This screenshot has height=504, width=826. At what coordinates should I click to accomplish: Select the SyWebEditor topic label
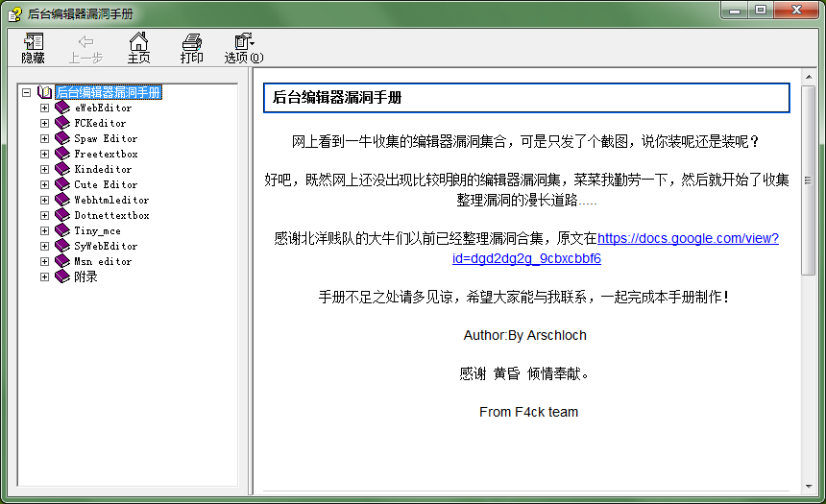pyautogui.click(x=106, y=246)
